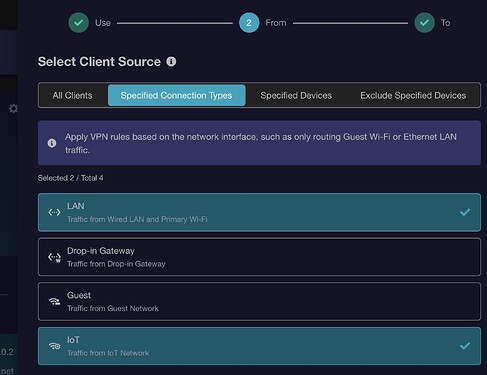Click the Selected 2 / Total 4 counter

(x=70, y=178)
